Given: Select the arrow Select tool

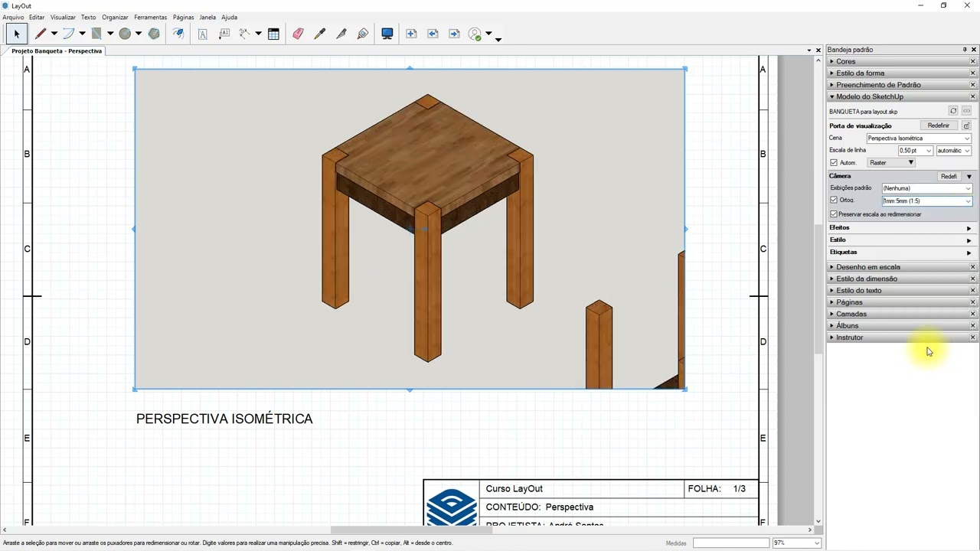Looking at the screenshot, I should click(x=16, y=34).
